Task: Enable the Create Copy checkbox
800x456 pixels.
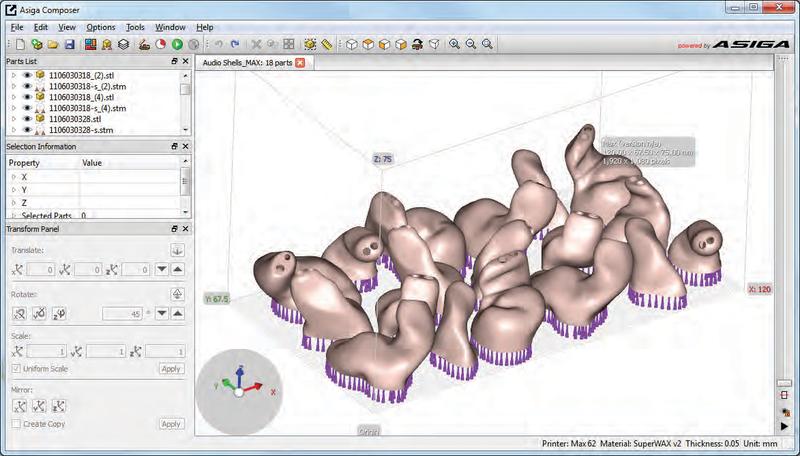Action: (15, 424)
